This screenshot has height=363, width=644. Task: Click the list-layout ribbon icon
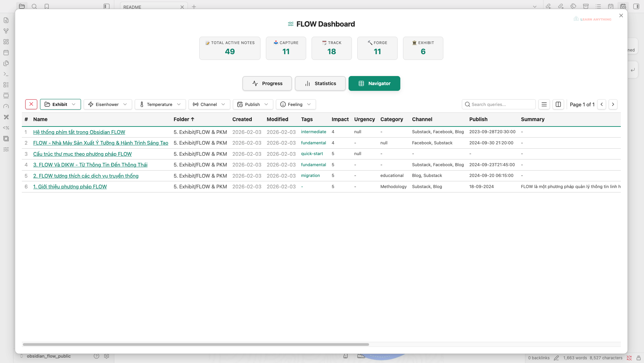click(x=6, y=85)
